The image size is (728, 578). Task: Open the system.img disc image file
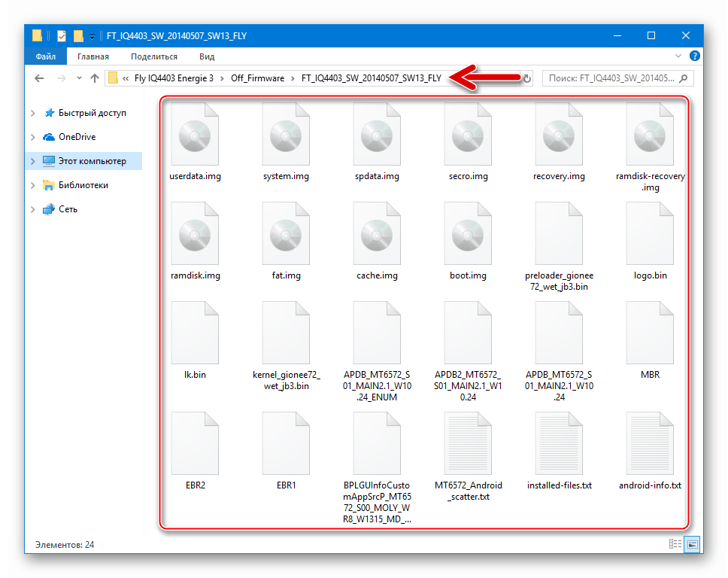click(x=286, y=138)
